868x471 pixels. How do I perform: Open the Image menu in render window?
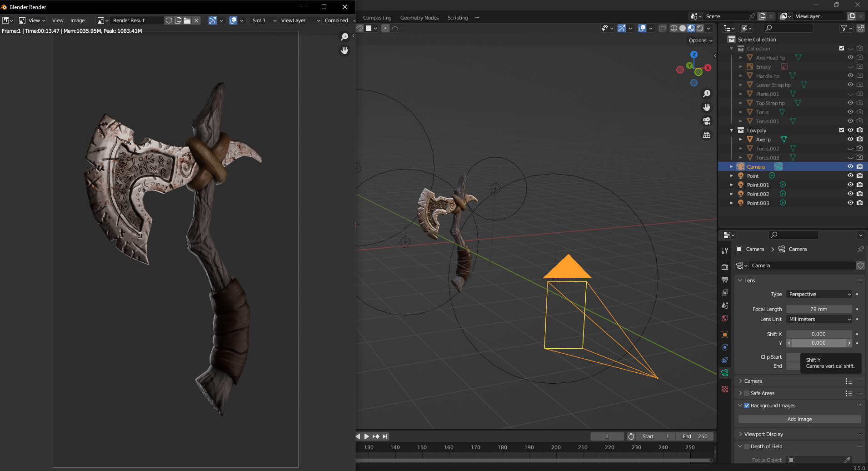point(77,20)
